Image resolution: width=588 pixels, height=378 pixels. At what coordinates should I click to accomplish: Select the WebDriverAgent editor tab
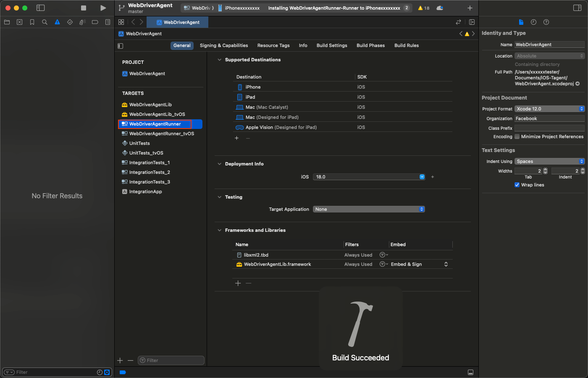point(178,22)
